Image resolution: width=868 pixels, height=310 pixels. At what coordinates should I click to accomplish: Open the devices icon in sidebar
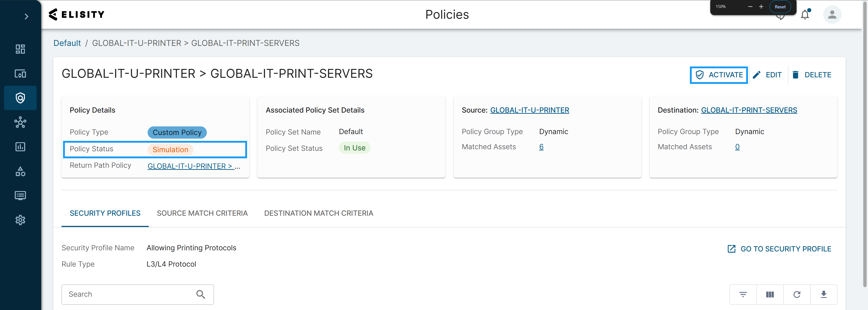coord(20,73)
